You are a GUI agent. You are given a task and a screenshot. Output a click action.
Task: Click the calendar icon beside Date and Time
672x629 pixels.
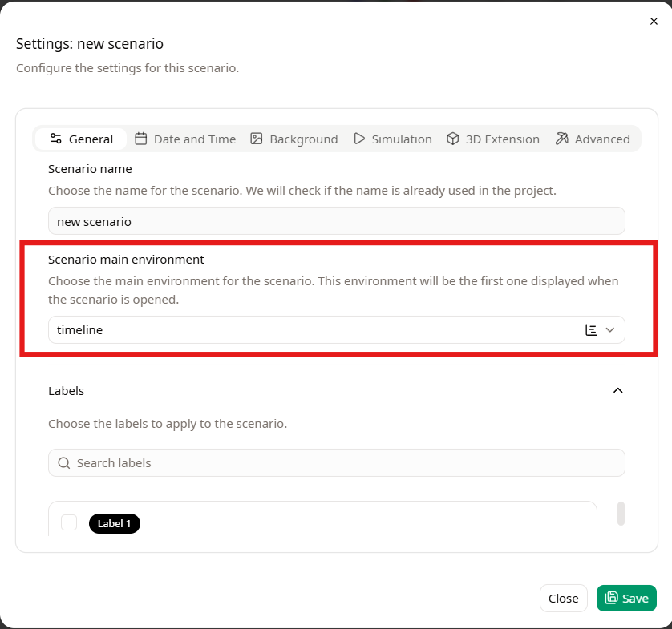click(140, 139)
